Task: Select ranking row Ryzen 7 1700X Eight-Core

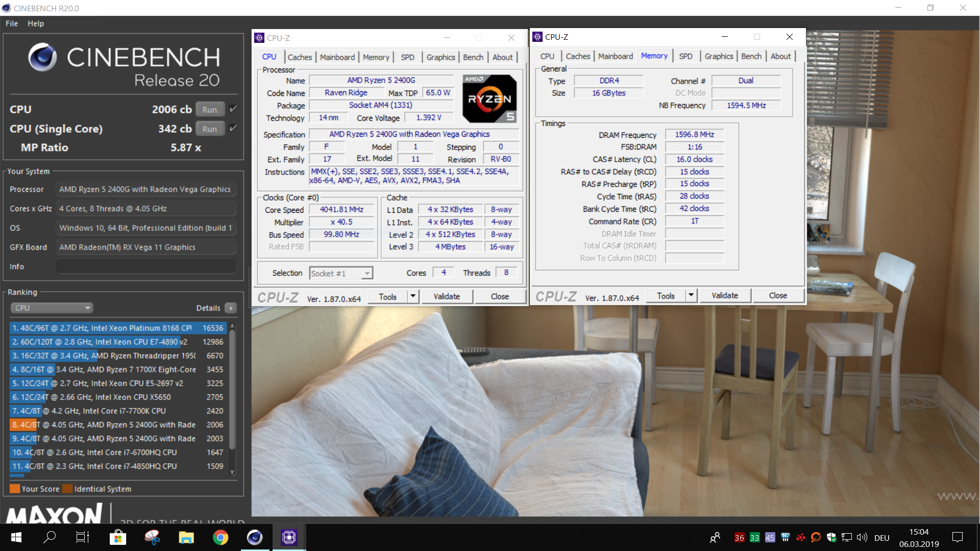Action: click(117, 369)
